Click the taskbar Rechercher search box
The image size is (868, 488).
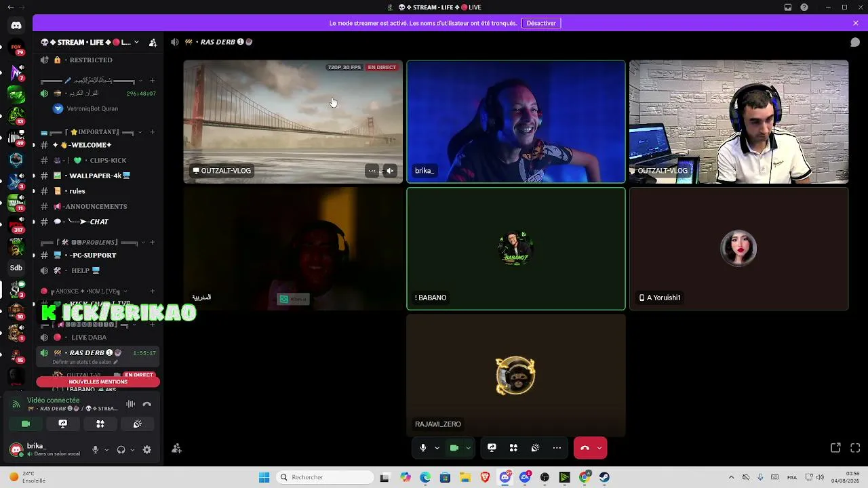coord(326,477)
